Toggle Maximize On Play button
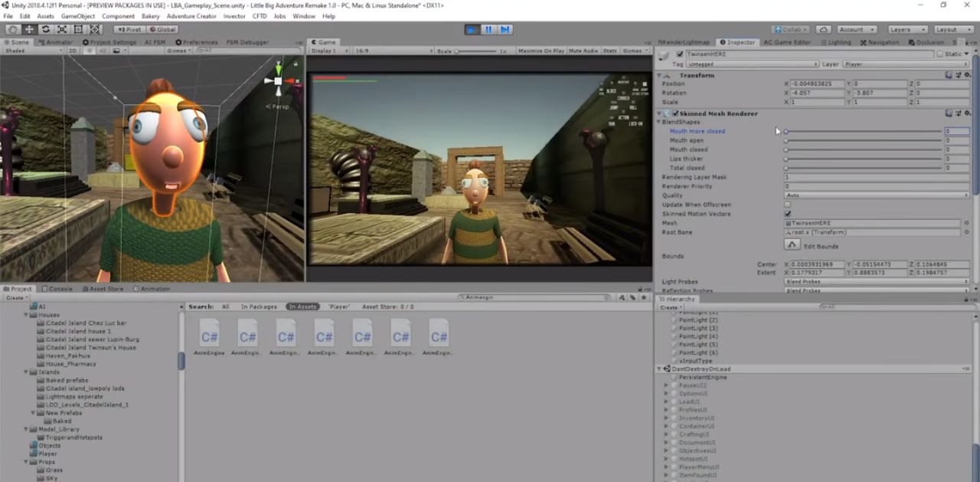The image size is (980, 482). coord(541,51)
